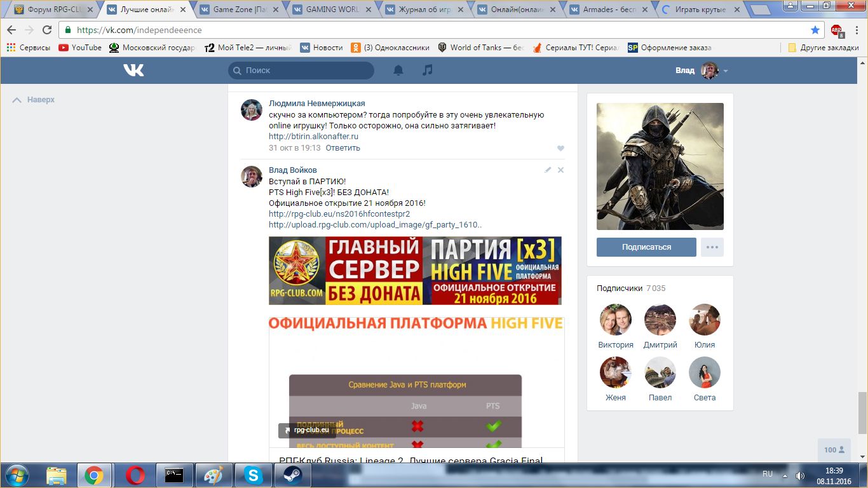Open the rpg-club.eu/ns2016hfcontestpr2 link
The width and height of the screenshot is (868, 488).
pyautogui.click(x=339, y=214)
